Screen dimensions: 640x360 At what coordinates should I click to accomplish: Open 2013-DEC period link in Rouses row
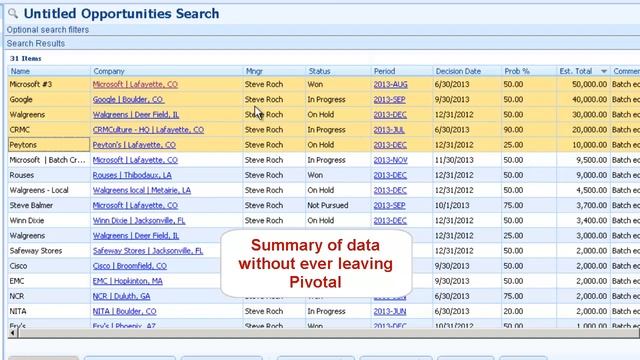pyautogui.click(x=390, y=175)
